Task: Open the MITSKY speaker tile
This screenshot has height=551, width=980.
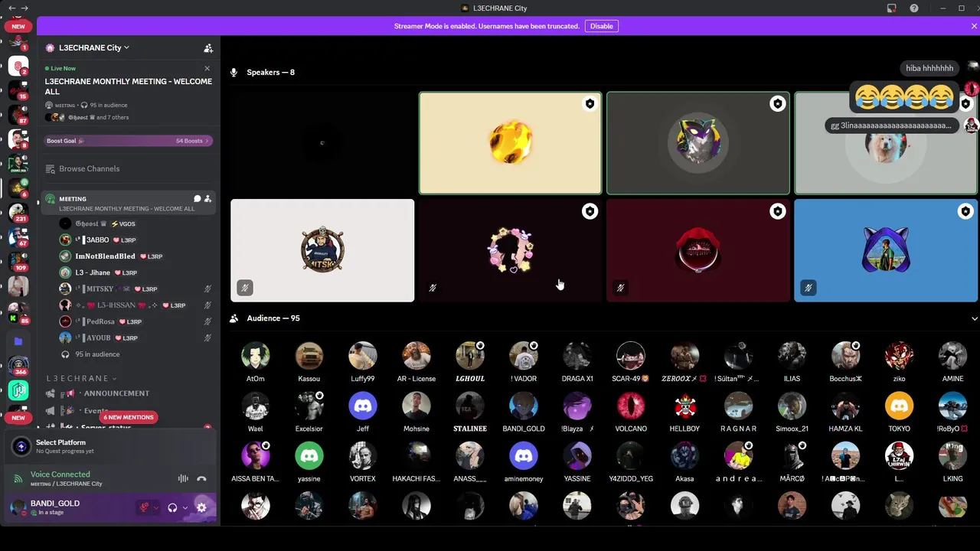Action: 322,250
